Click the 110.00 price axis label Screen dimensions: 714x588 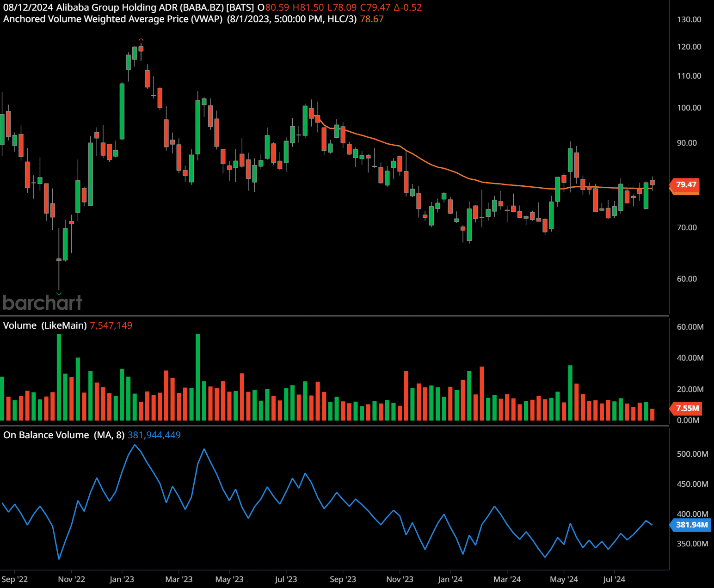click(689, 76)
